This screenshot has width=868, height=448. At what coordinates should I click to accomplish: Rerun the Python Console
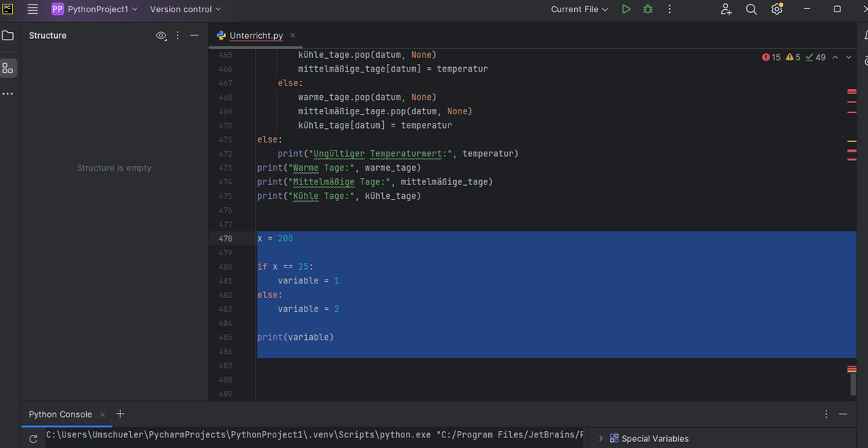point(33,439)
